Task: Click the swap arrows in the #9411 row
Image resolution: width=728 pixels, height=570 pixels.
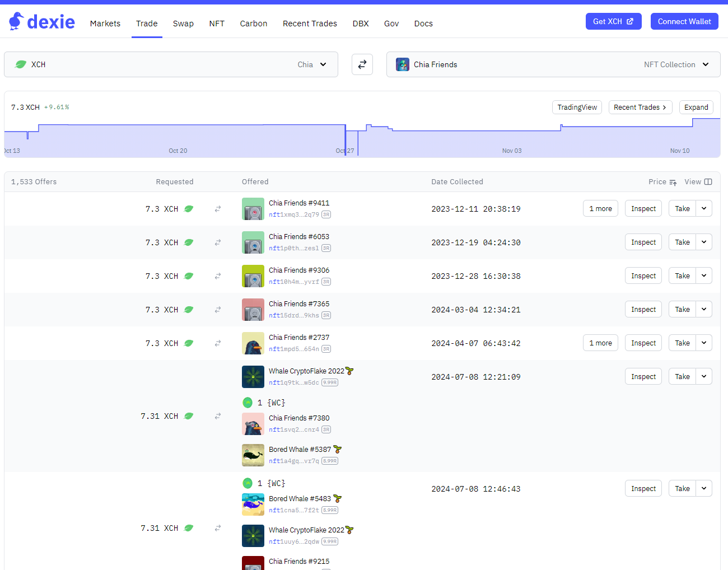Action: tap(218, 209)
